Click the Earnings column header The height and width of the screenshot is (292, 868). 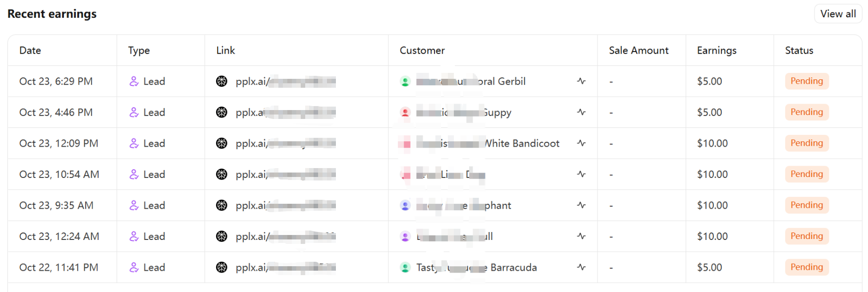(716, 51)
